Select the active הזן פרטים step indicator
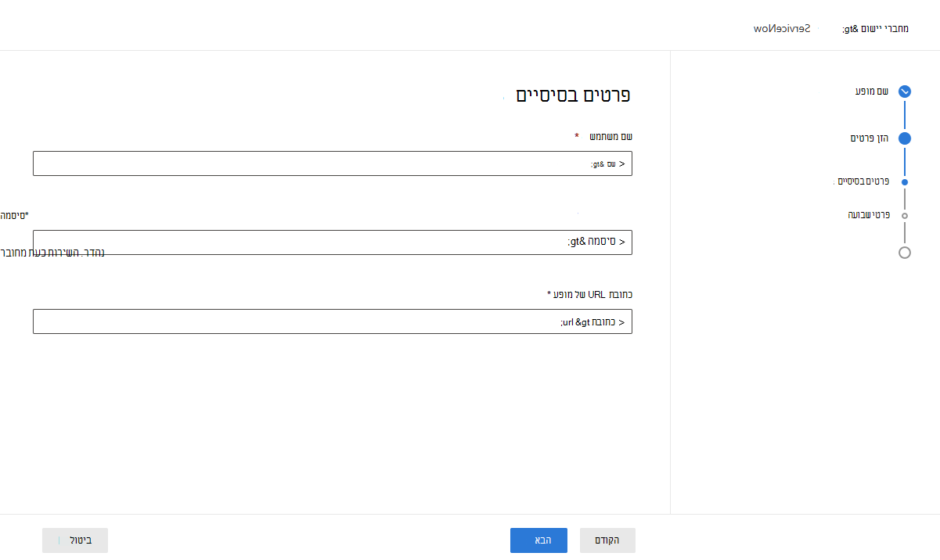Screen dimensions: 940x560 click(905, 138)
